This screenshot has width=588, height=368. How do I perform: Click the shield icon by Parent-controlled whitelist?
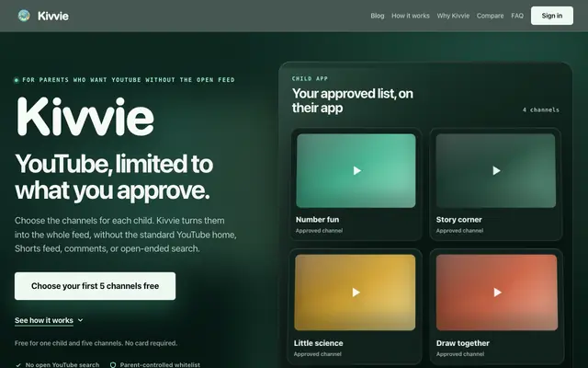click(113, 365)
